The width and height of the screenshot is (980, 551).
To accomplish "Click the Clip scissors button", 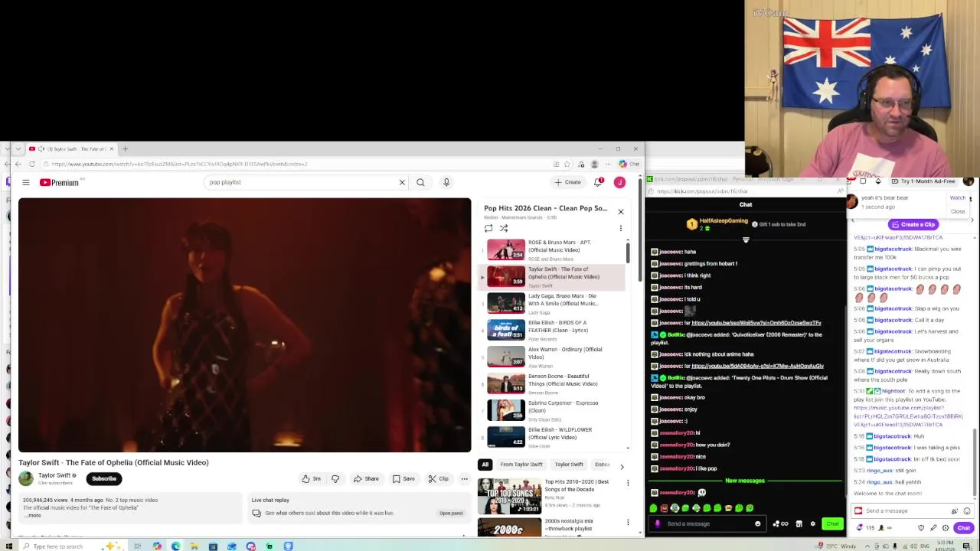I will click(439, 479).
